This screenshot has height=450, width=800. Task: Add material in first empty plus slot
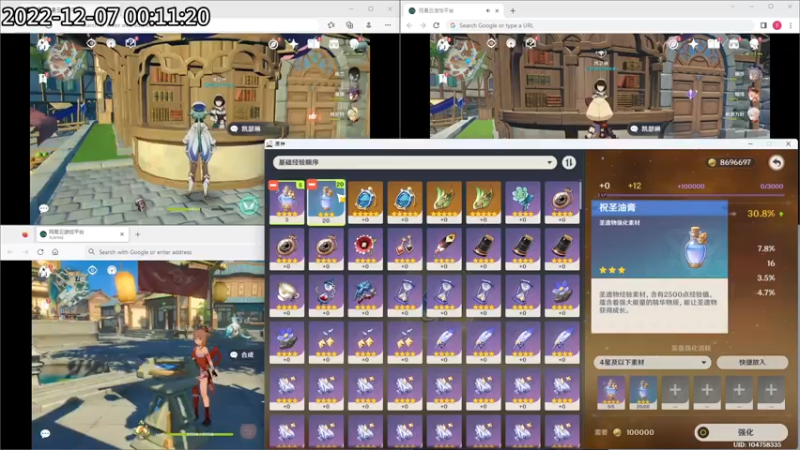(x=675, y=392)
